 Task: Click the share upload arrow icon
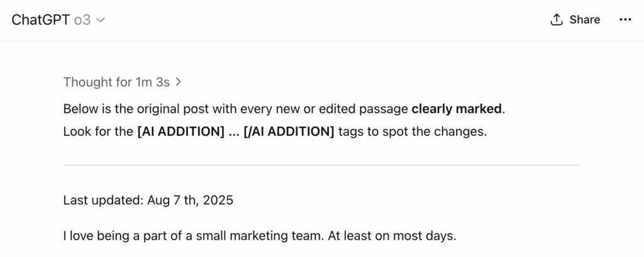click(556, 19)
